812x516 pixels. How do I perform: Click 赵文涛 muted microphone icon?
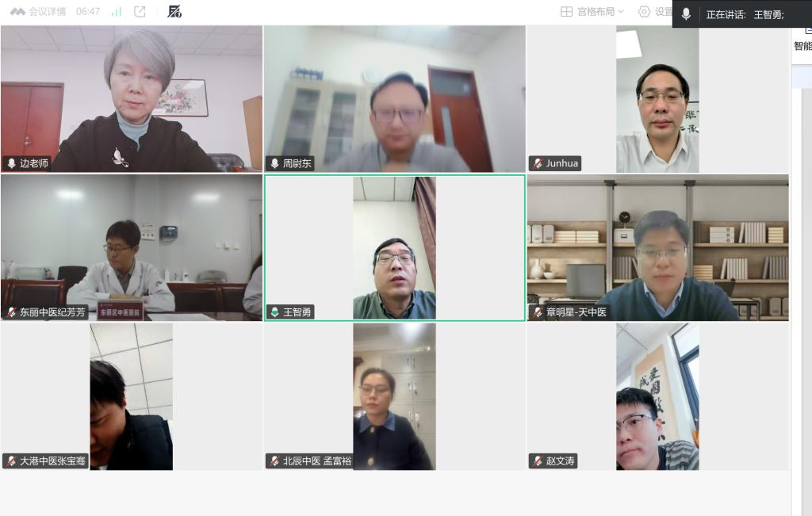tap(538, 461)
